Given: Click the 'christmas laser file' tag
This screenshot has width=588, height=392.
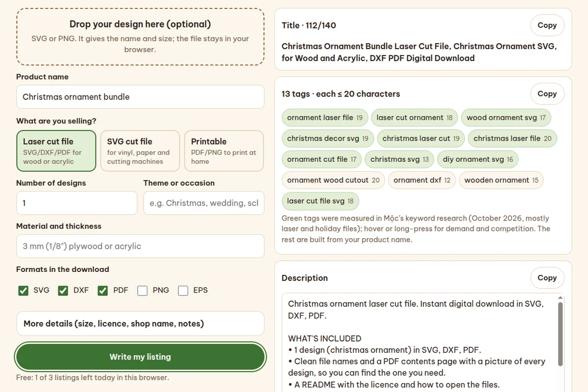Looking at the screenshot, I should [x=513, y=138].
